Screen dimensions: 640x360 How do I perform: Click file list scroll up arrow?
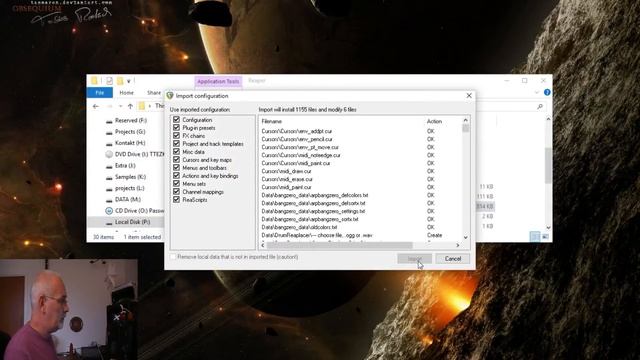pyautogui.click(x=465, y=120)
